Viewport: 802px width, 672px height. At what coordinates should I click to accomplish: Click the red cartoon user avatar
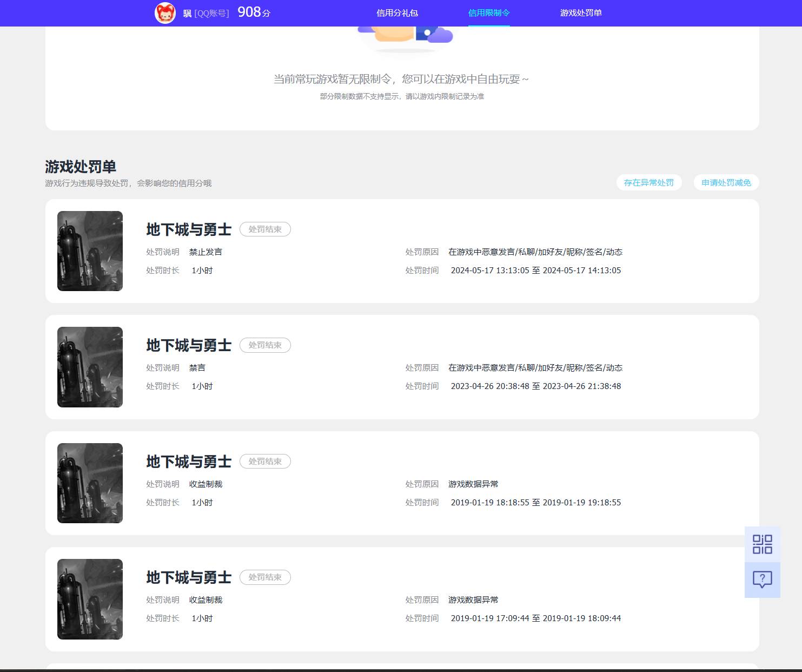coord(165,13)
